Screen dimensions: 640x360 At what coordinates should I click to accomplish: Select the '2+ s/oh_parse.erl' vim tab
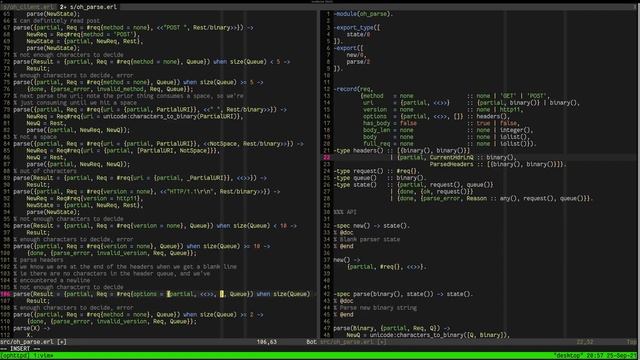(x=88, y=7)
